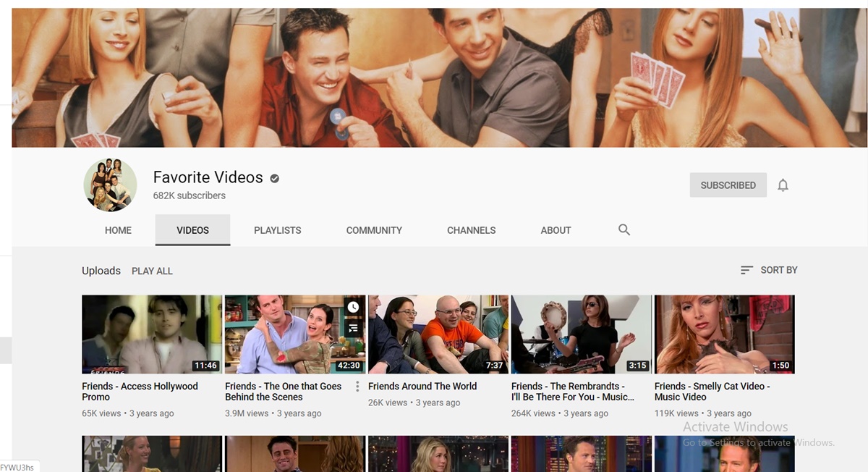This screenshot has width=868, height=472.
Task: Click Watch Later clock icon on thumbnail
Action: (353, 308)
